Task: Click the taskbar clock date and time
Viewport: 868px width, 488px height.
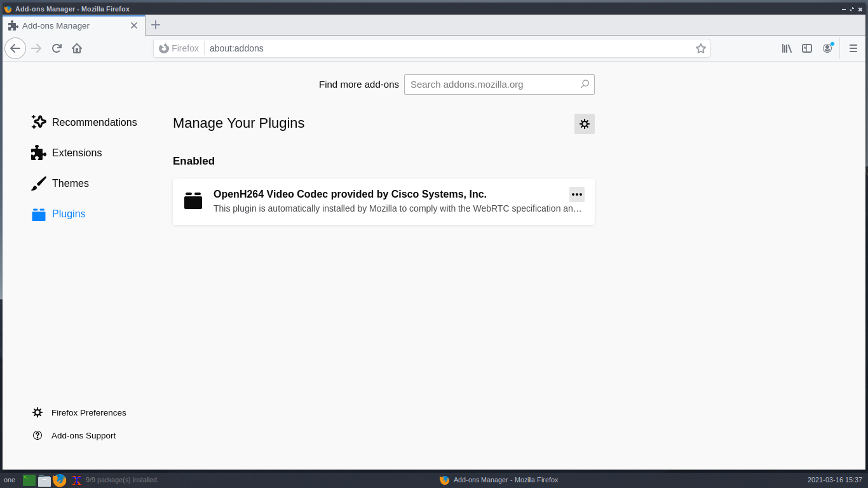Action: tap(834, 480)
